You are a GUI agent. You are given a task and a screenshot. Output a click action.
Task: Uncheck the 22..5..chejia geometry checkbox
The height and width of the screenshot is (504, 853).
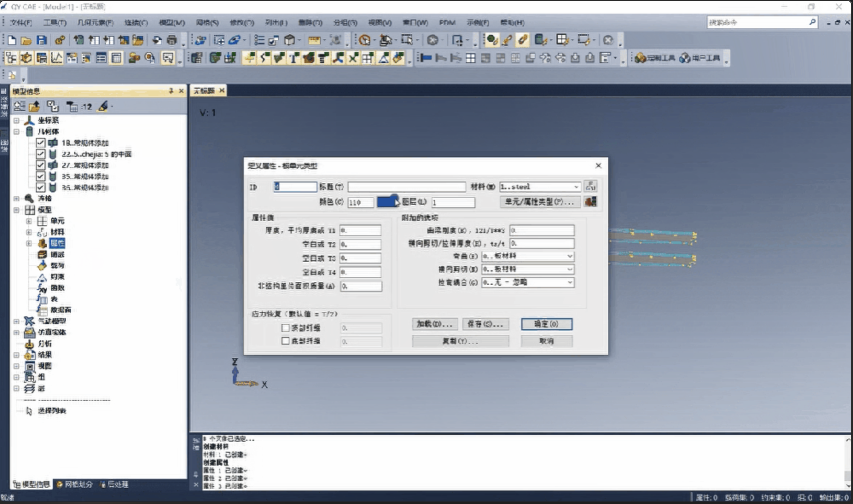click(41, 154)
